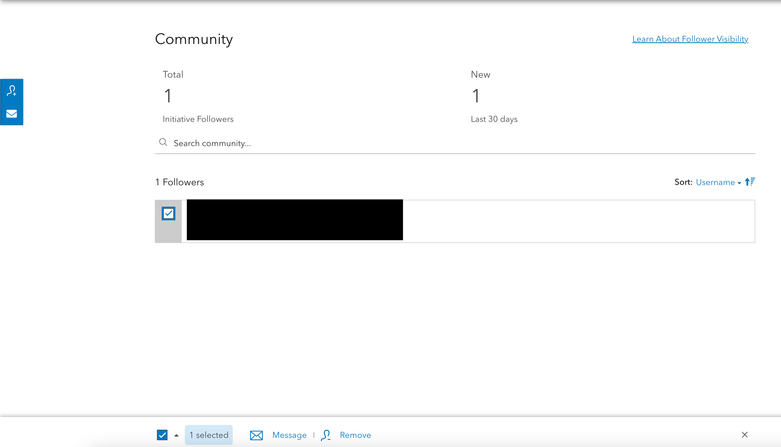Click the add follower icon in sidebar
The image size is (781, 447).
(x=11, y=90)
